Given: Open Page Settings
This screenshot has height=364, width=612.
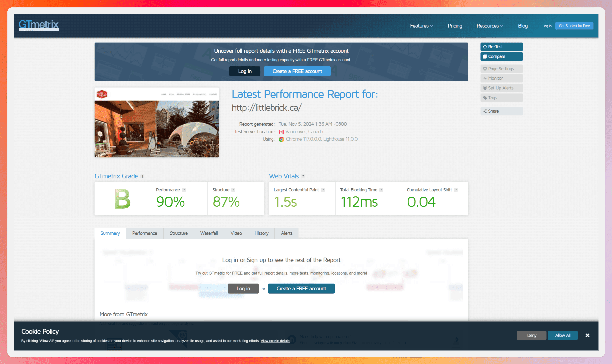Looking at the screenshot, I should pos(501,69).
